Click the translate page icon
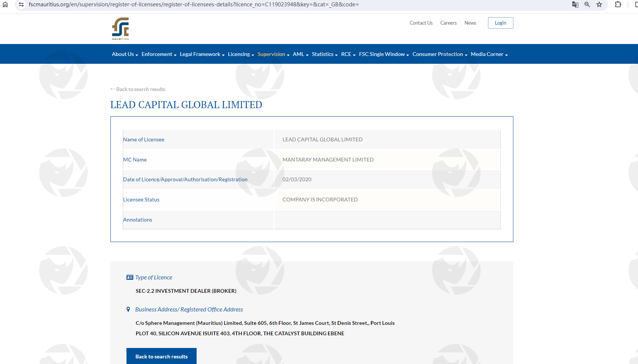The image size is (638, 364). pyautogui.click(x=575, y=4)
